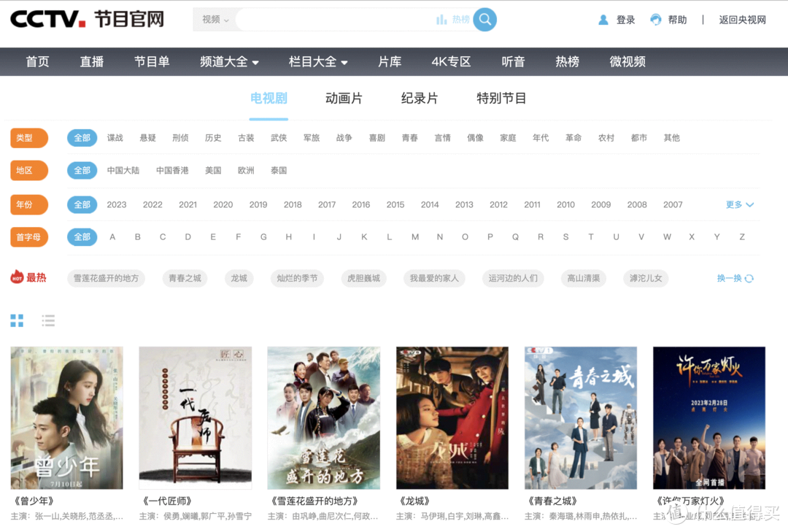
Task: Filter by type 都市
Action: pyautogui.click(x=639, y=138)
